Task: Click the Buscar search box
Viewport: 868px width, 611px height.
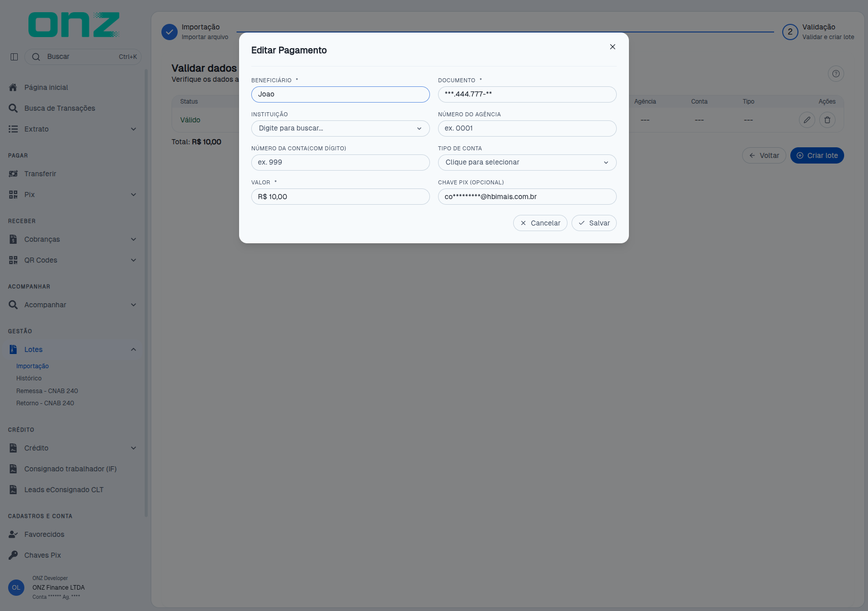Action: click(x=83, y=57)
